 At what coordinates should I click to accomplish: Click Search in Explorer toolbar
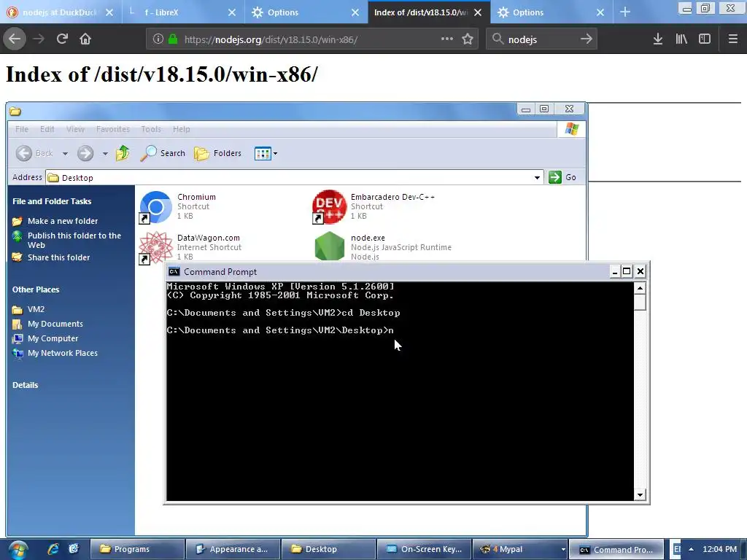pyautogui.click(x=163, y=153)
